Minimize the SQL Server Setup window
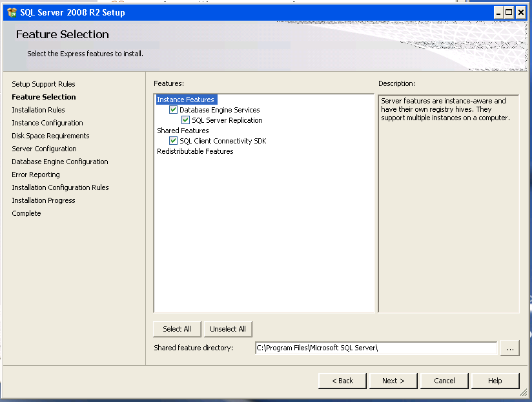 498,13
